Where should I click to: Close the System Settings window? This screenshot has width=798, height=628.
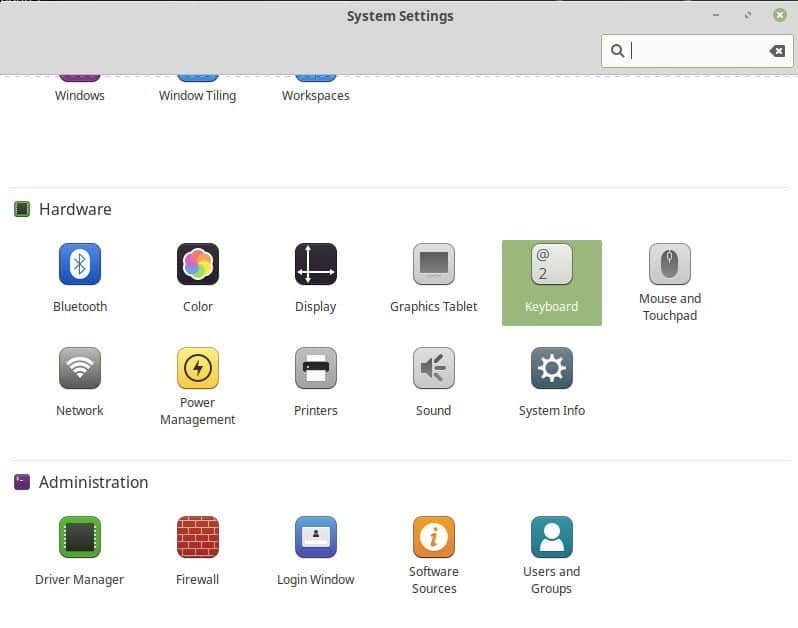pos(780,15)
